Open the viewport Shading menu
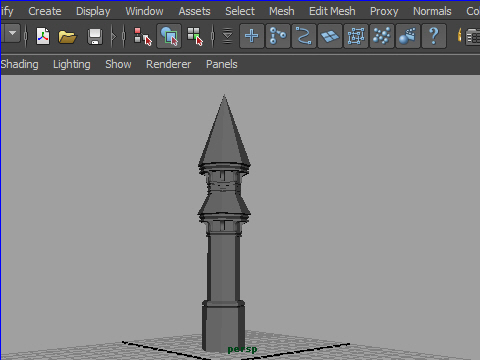This screenshot has height=360, width=480. [19, 64]
